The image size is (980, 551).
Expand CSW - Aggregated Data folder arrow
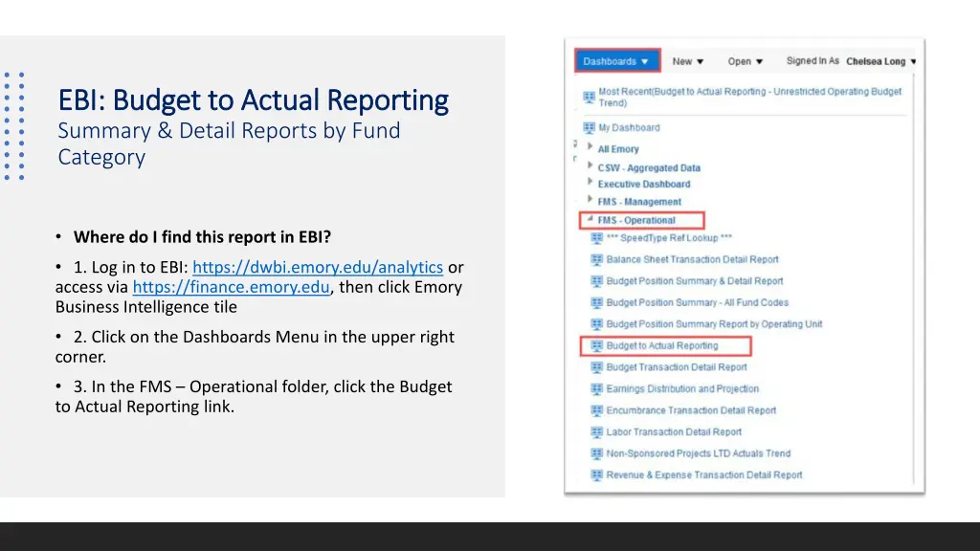pos(590,165)
